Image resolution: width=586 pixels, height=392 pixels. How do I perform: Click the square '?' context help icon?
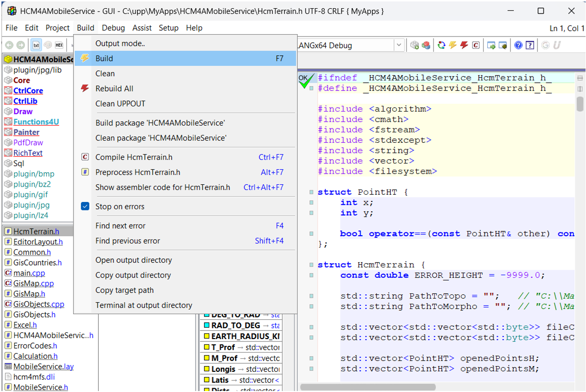tap(530, 44)
